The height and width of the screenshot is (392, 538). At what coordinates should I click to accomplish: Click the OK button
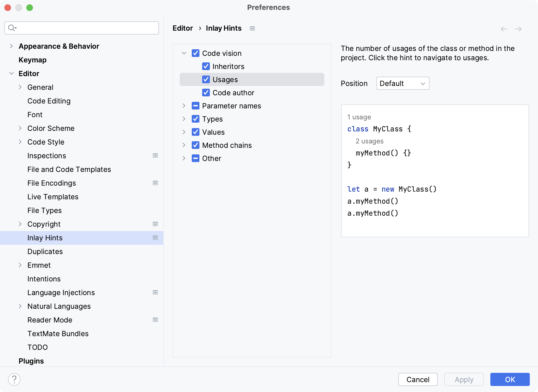(x=510, y=379)
